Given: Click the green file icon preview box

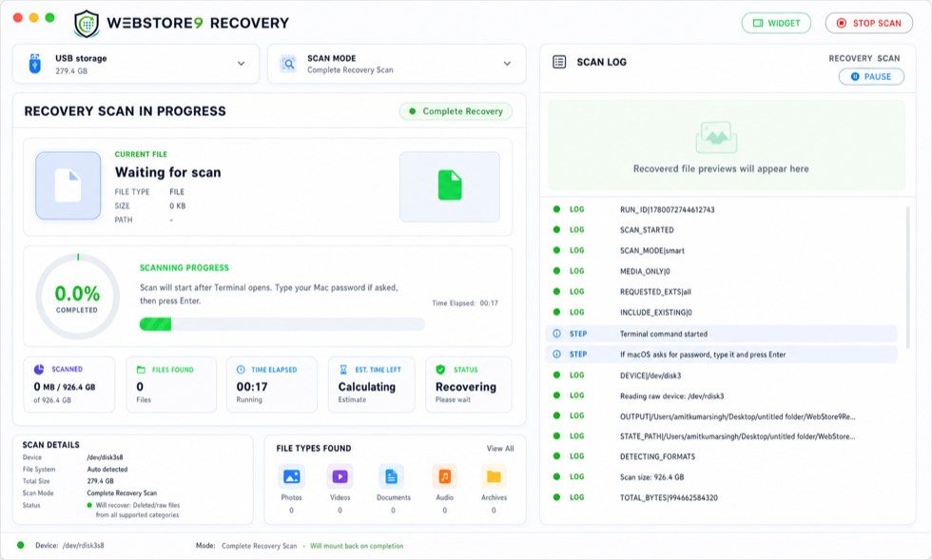Looking at the screenshot, I should pyautogui.click(x=449, y=186).
